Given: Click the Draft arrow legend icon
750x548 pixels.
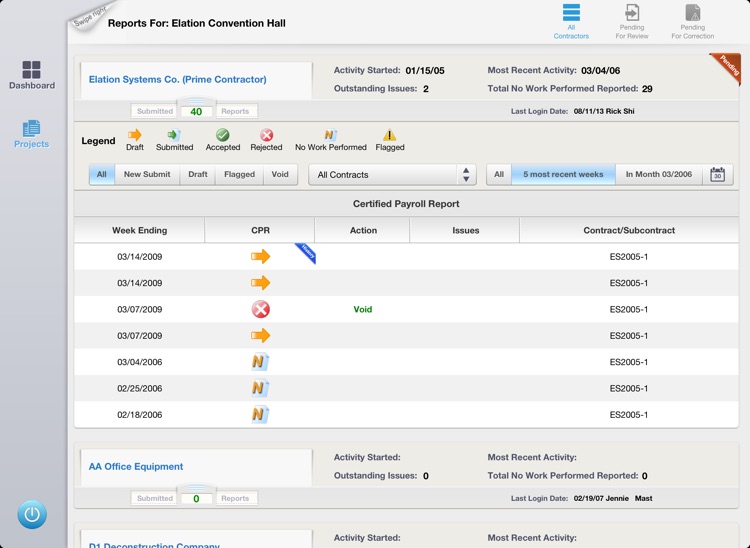Looking at the screenshot, I should tap(135, 135).
